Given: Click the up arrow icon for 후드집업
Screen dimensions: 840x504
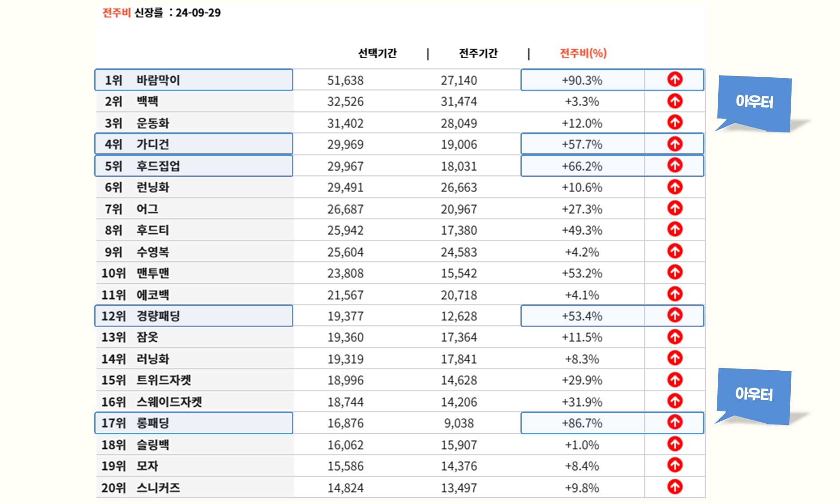Looking at the screenshot, I should [x=675, y=165].
